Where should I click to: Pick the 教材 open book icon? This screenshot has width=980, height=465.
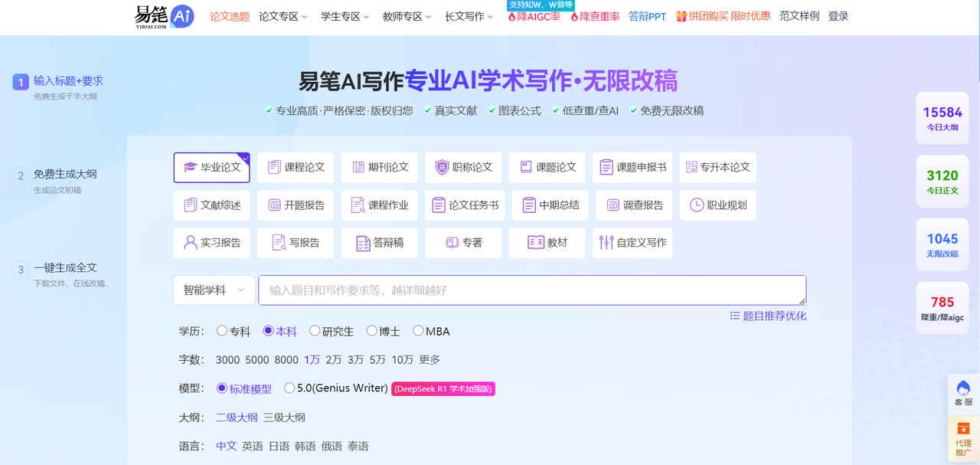pos(536,243)
